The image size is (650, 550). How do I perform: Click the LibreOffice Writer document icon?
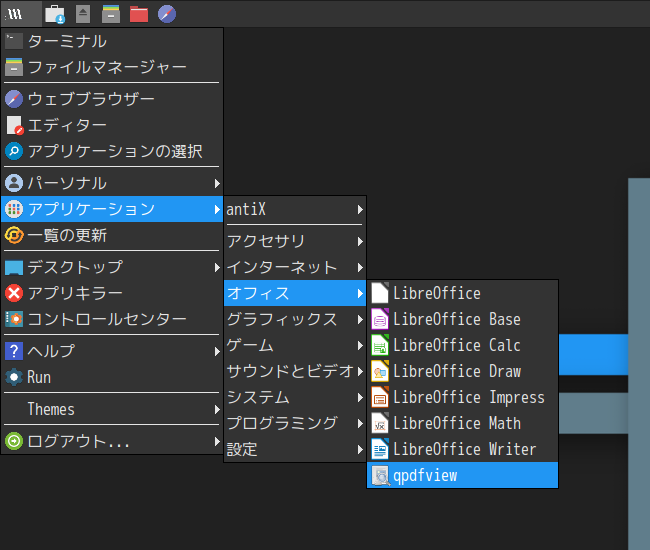click(380, 449)
